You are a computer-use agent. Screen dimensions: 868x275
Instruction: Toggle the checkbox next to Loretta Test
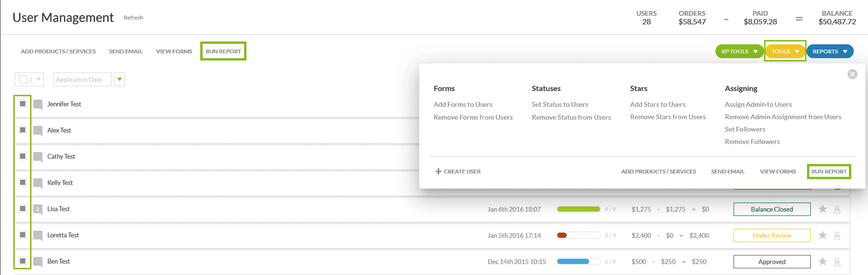click(22, 235)
